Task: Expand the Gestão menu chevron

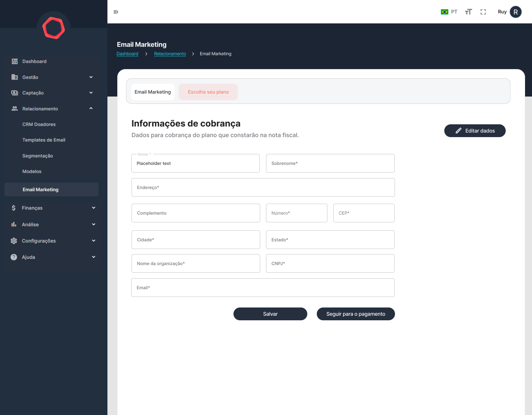Action: 91,77
